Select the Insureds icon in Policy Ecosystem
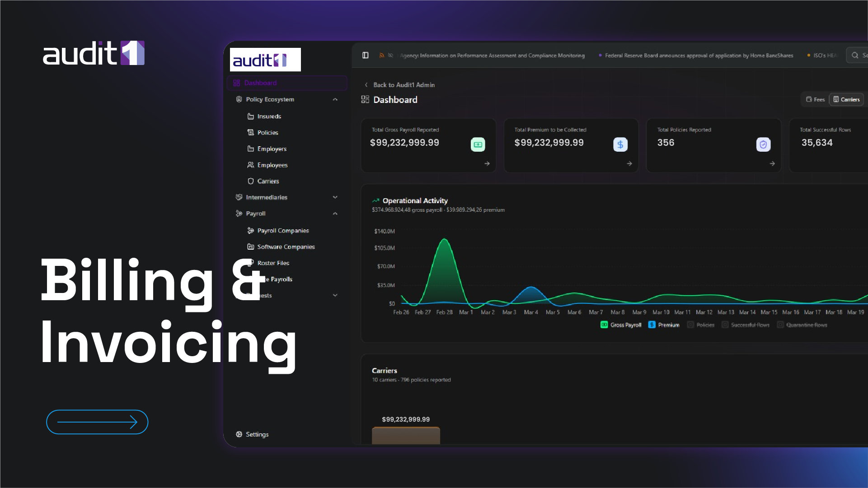The width and height of the screenshot is (868, 488). [251, 116]
